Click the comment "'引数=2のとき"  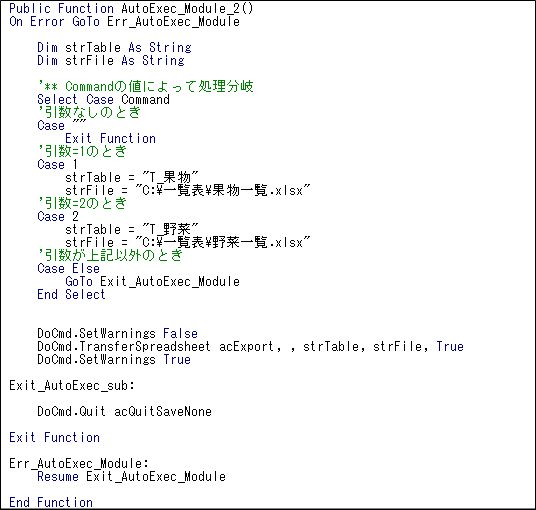pyautogui.click(x=82, y=203)
